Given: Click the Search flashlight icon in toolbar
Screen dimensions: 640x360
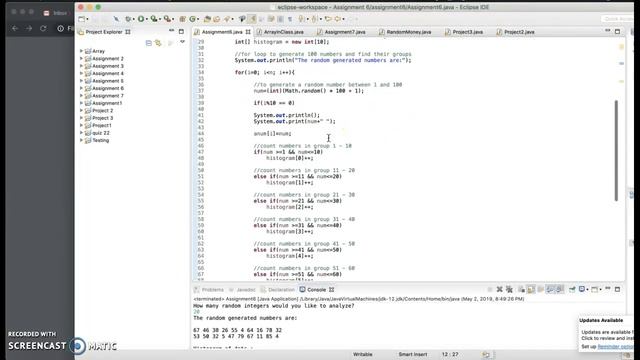Looking at the screenshot, I should 227,19.
